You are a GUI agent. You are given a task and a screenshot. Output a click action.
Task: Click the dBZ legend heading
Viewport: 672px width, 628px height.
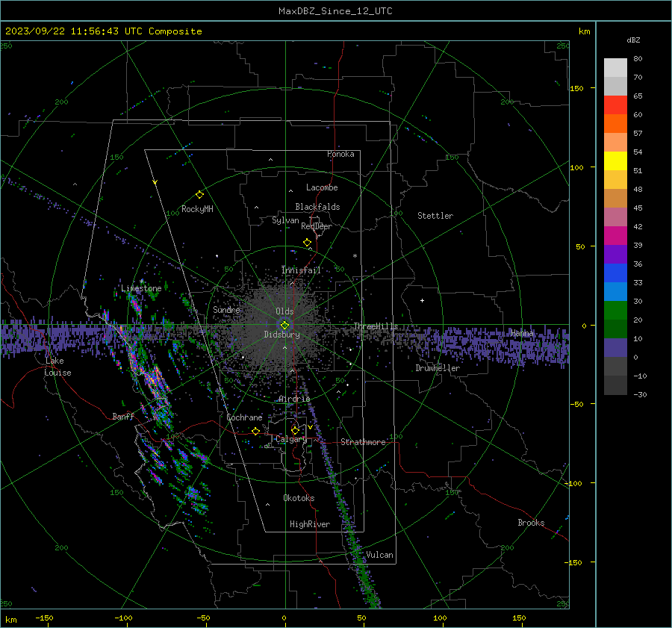coord(633,40)
